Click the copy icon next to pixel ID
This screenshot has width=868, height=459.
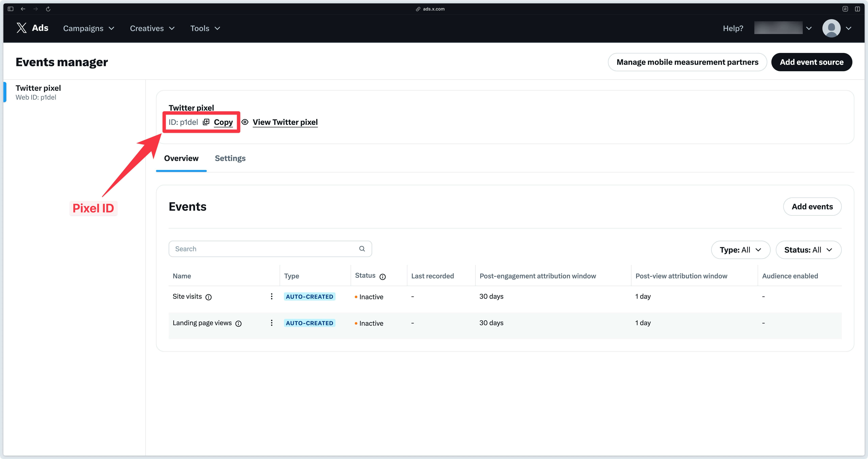pyautogui.click(x=206, y=122)
